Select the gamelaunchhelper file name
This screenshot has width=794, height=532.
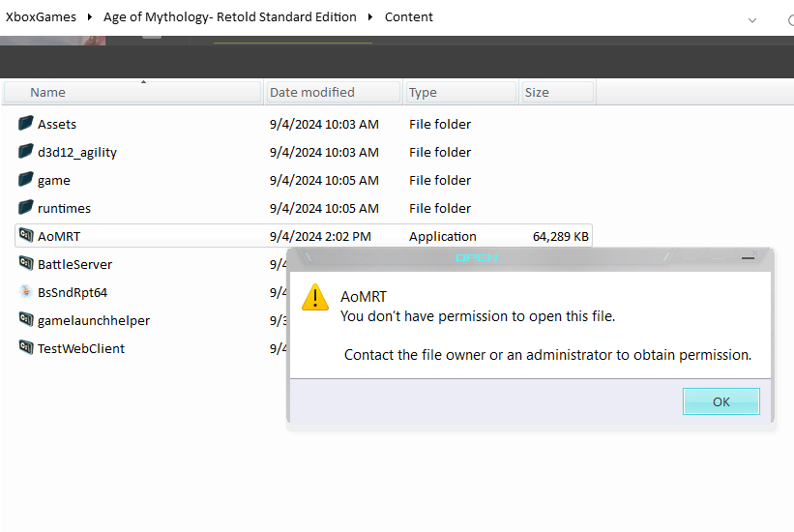click(94, 321)
